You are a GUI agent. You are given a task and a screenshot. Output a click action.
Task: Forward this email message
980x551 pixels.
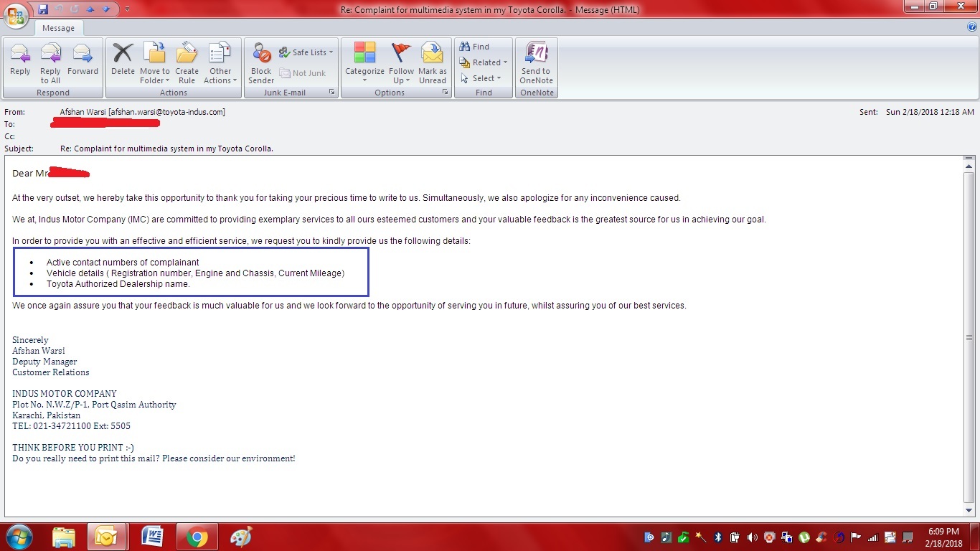pyautogui.click(x=83, y=60)
